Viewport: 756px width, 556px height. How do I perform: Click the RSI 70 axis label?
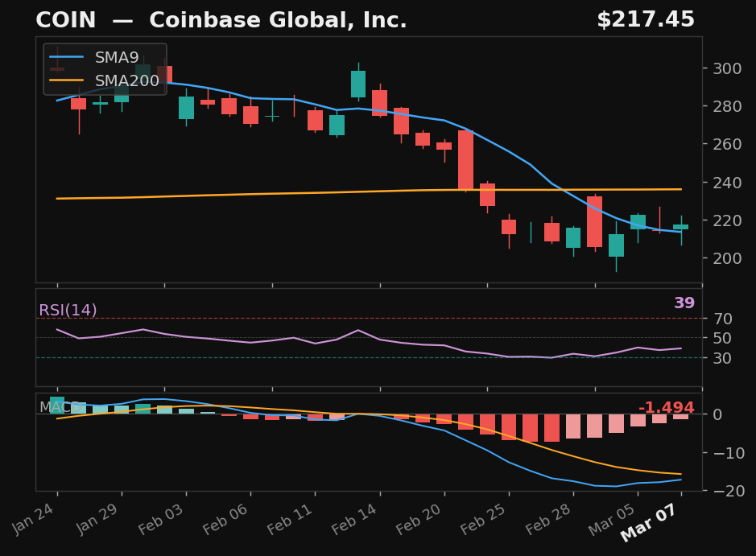pyautogui.click(x=723, y=319)
